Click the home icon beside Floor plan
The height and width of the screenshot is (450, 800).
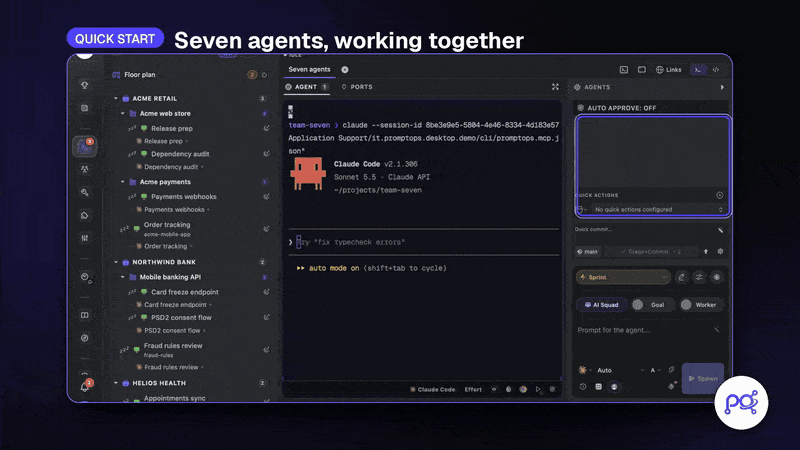[264, 75]
